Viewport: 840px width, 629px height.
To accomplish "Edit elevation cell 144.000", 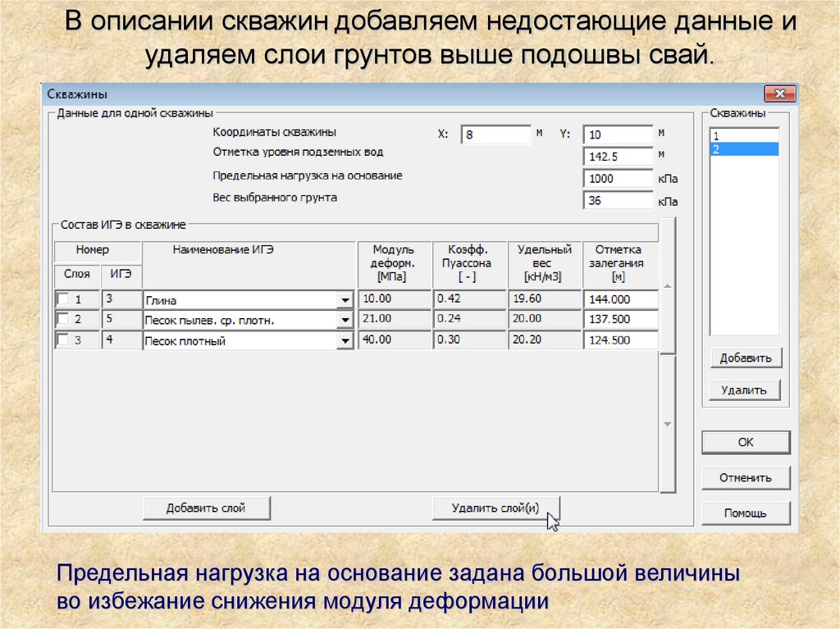I will pos(621,299).
